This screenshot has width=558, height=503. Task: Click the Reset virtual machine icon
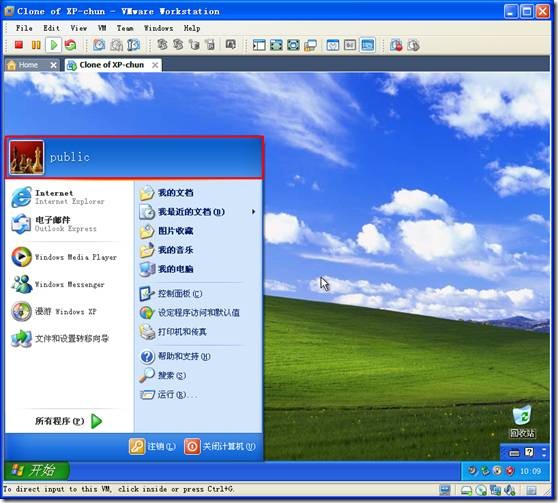pos(70,45)
